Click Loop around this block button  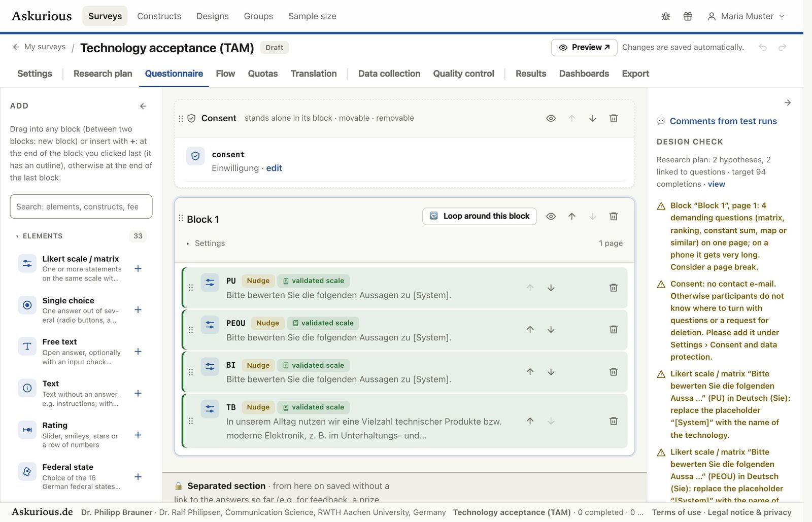click(479, 216)
